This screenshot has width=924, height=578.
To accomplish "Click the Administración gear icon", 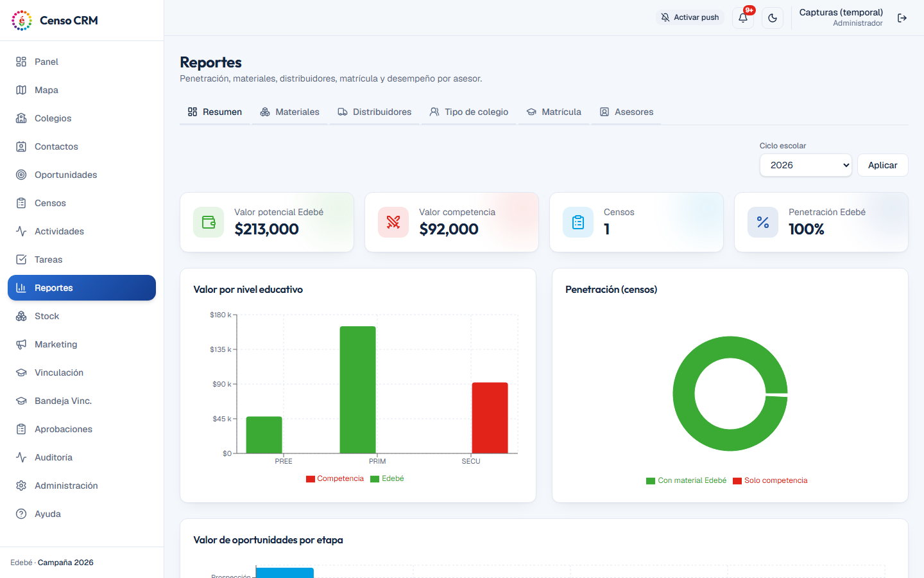I will click(x=21, y=486).
